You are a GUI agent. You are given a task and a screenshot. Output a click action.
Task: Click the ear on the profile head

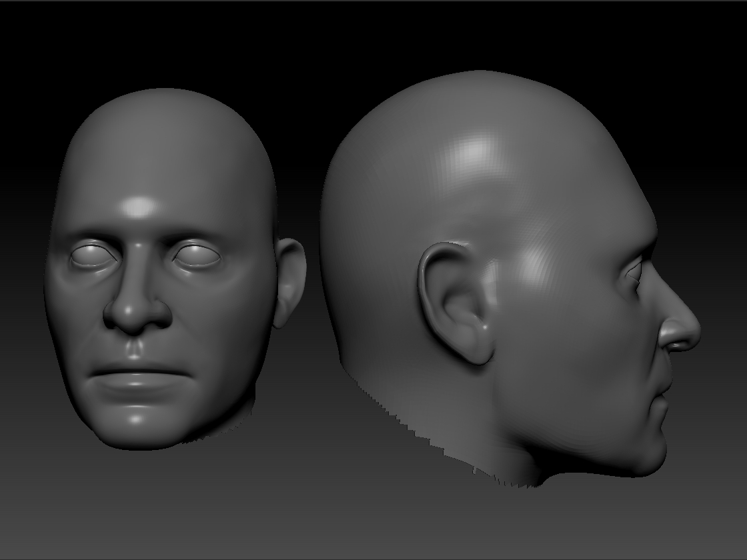[456, 303]
